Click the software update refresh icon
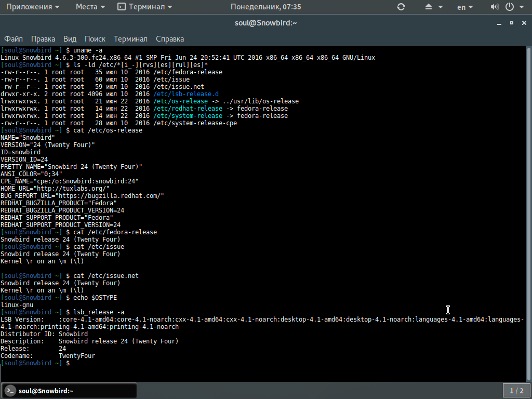The image size is (532, 399). click(x=401, y=7)
